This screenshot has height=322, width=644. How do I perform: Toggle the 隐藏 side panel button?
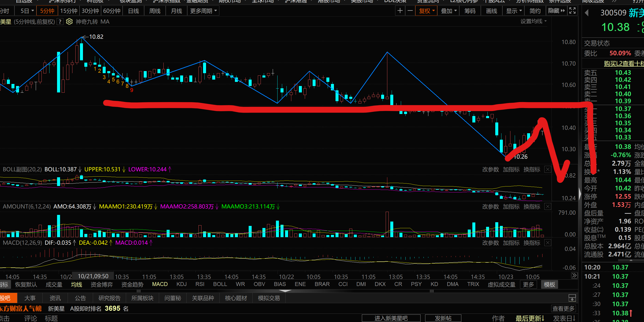556,11
